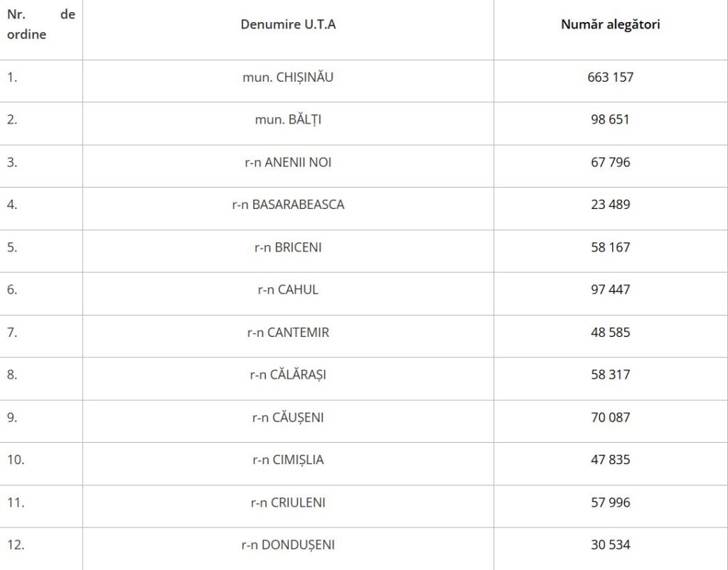Click the 'r-n ANENII NOI' cell
728x570 pixels.
pos(288,163)
